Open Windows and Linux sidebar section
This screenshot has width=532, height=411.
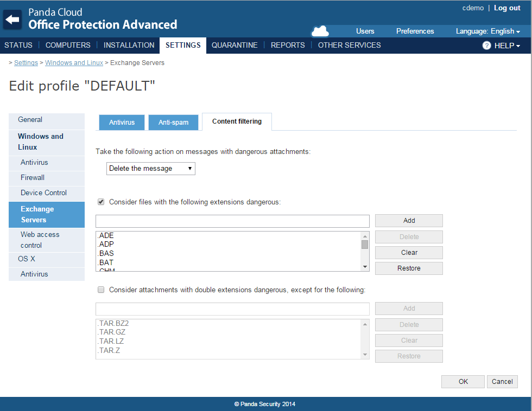click(47, 142)
